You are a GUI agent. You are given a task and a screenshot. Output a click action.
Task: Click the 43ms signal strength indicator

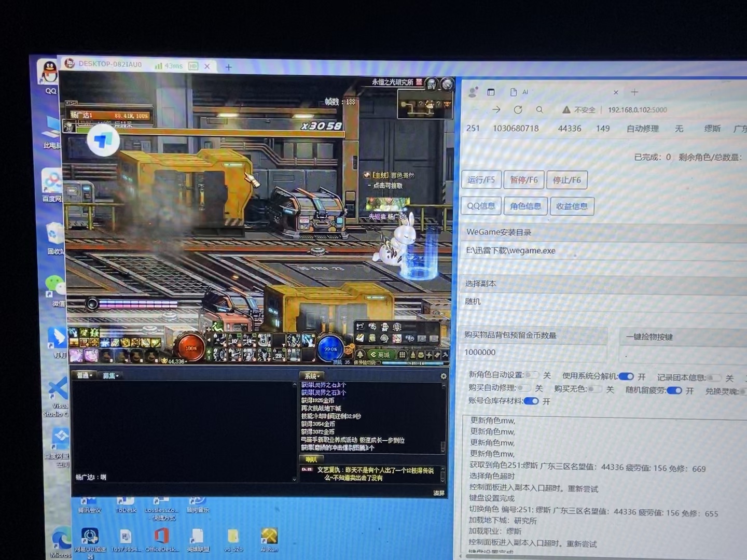pyautogui.click(x=169, y=66)
